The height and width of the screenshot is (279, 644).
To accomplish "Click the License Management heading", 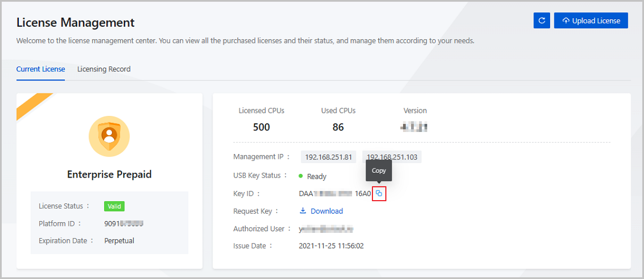I will (x=76, y=23).
